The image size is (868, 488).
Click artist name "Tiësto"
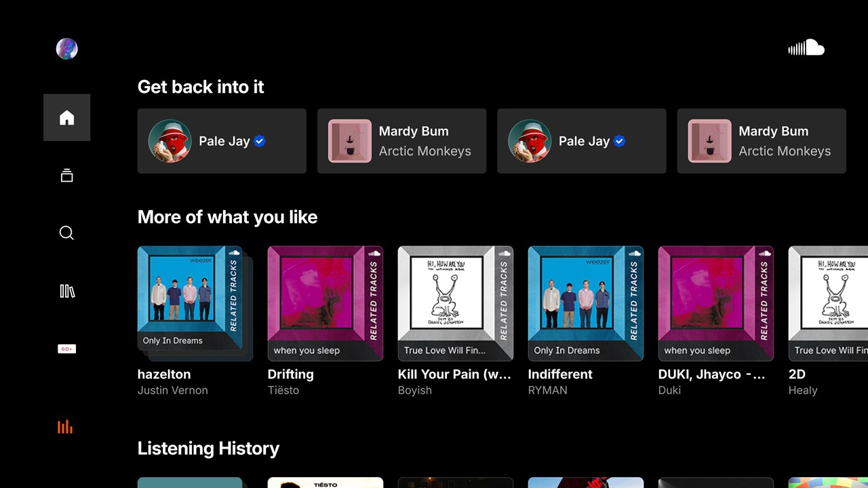[283, 390]
